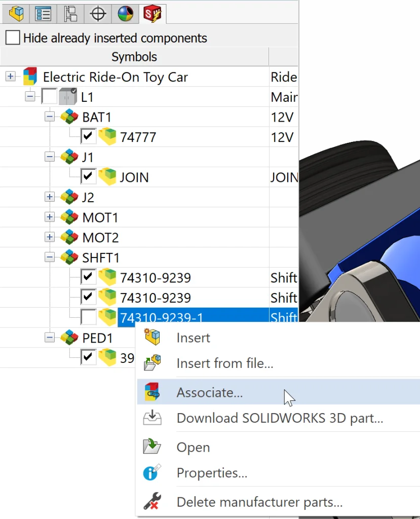The width and height of the screenshot is (420, 519).
Task: Click the Symbols column header
Action: pos(134,57)
